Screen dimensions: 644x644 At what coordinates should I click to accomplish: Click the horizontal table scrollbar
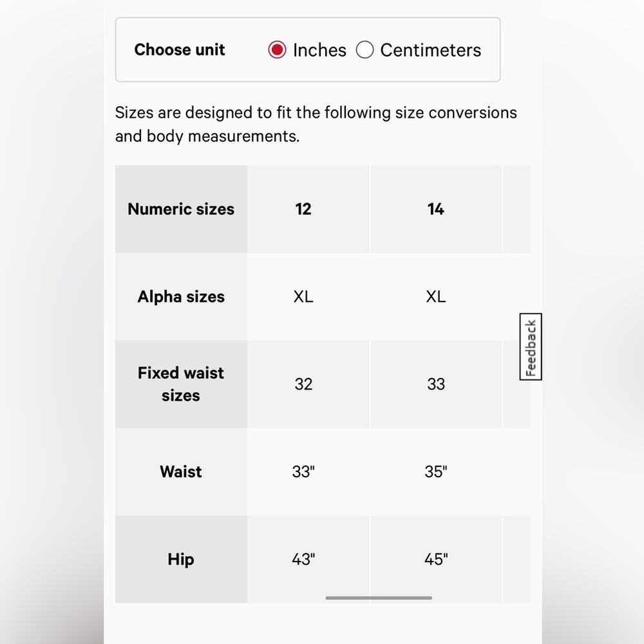point(379,598)
